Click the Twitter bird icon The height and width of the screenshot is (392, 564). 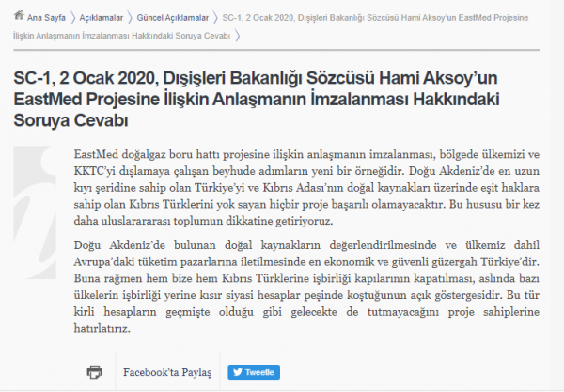[x=237, y=371]
